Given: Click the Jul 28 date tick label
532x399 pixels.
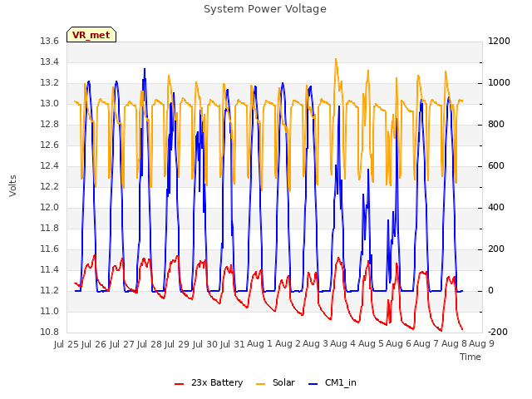Looking at the screenshot, I should pos(150,344).
